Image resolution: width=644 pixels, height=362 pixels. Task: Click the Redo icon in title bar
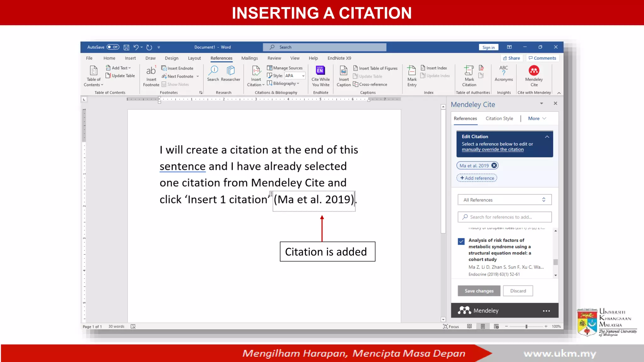pos(149,47)
